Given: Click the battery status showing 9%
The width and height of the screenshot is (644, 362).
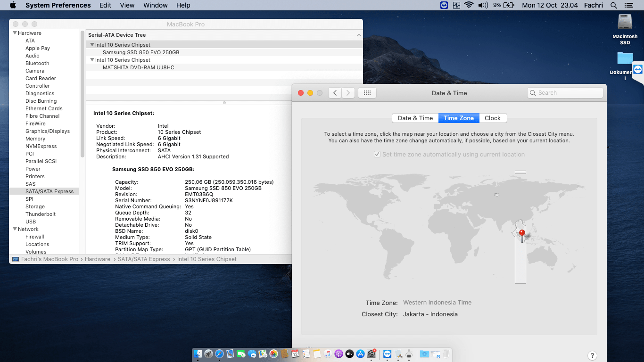Looking at the screenshot, I should [x=504, y=5].
